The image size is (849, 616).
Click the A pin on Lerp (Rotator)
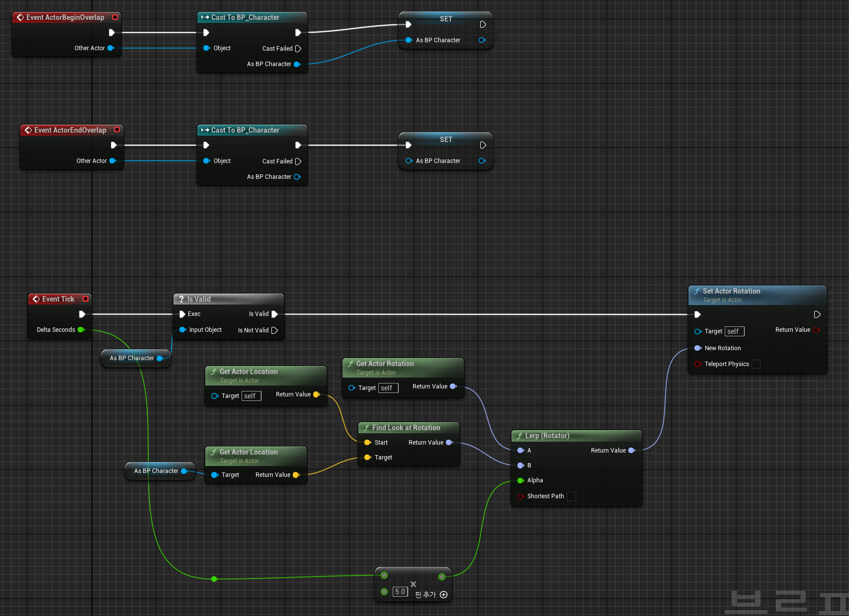[520, 451]
